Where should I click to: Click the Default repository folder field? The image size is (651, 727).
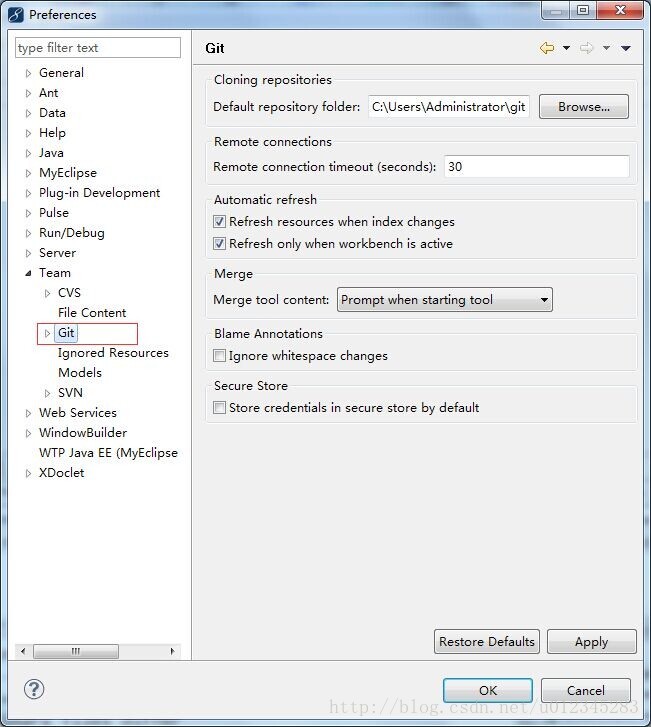pos(449,107)
